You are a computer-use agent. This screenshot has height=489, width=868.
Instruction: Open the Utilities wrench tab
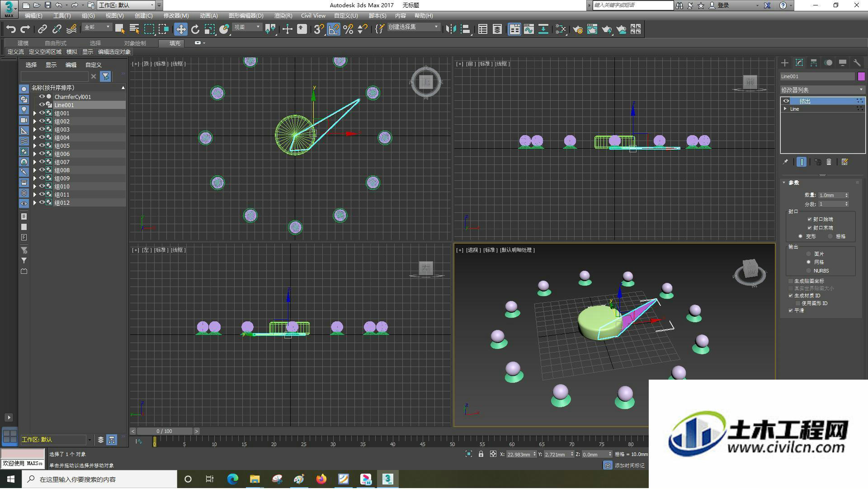[857, 63]
